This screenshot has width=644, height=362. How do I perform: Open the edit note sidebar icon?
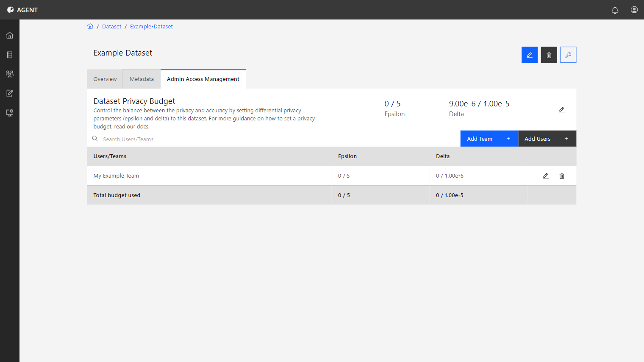pyautogui.click(x=10, y=93)
